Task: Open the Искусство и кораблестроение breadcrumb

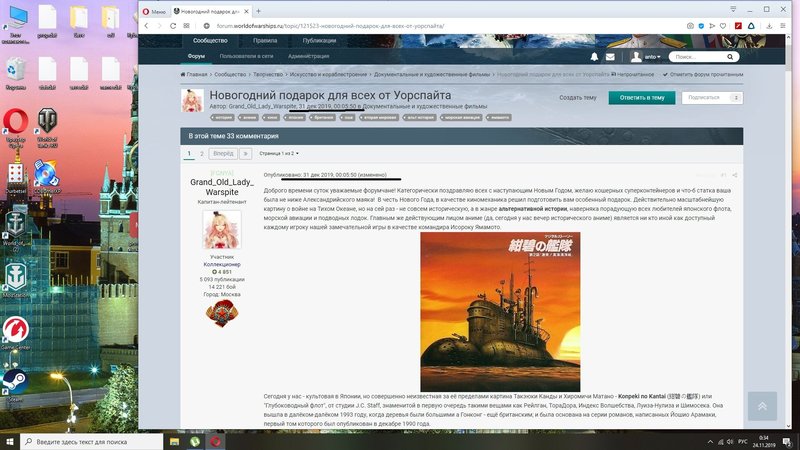Action: (328, 74)
